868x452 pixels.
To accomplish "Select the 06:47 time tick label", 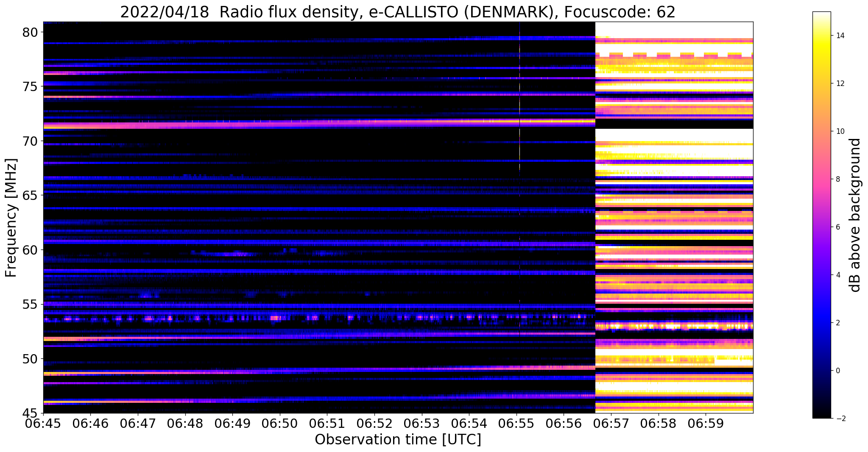I will point(137,424).
